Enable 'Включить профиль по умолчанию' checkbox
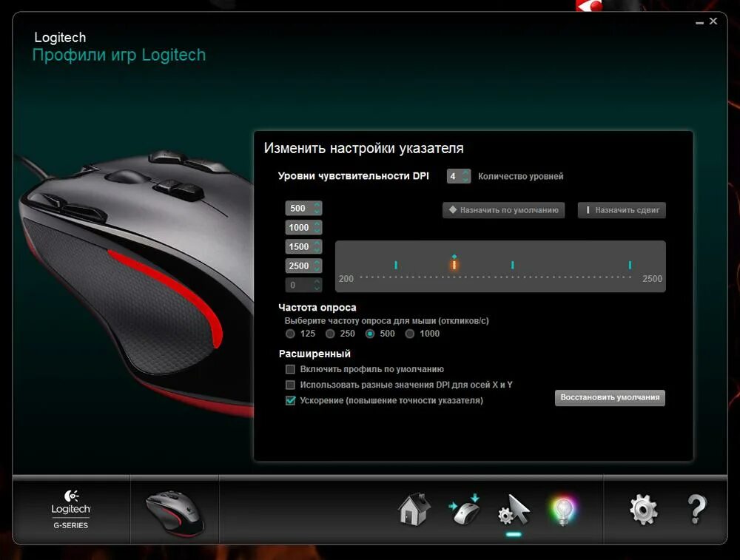Image resolution: width=740 pixels, height=560 pixels. 290,369
